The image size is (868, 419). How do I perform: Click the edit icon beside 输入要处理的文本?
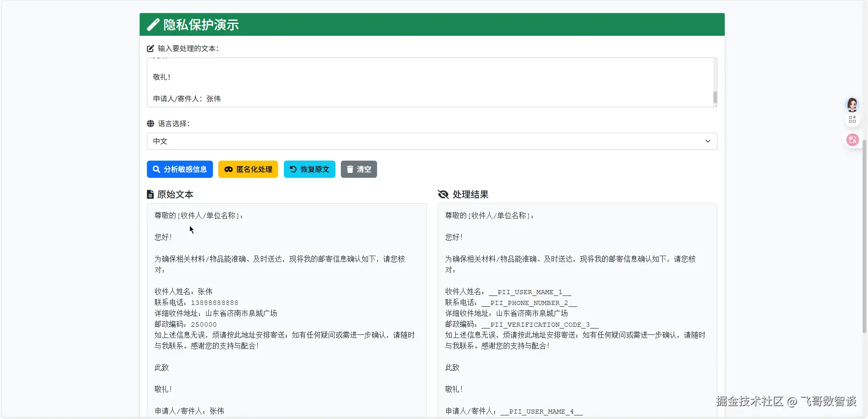[151, 48]
